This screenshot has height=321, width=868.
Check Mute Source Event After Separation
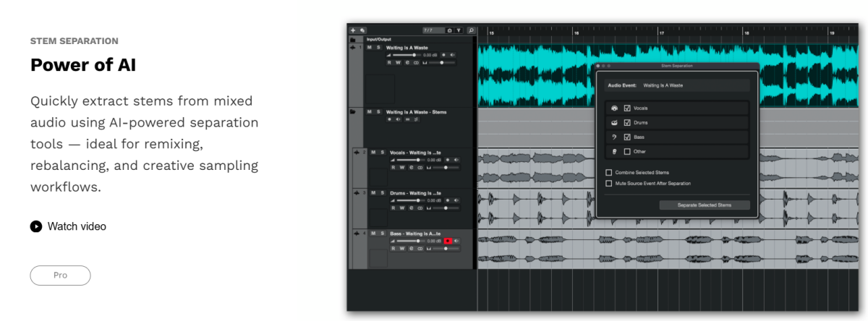tap(609, 184)
